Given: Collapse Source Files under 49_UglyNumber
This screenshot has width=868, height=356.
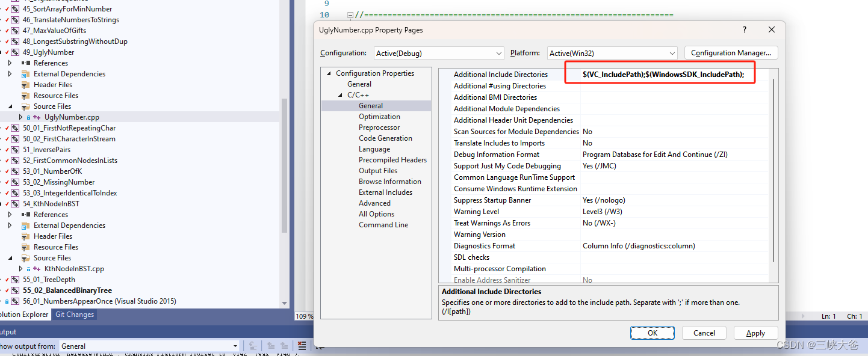Looking at the screenshot, I should click(x=10, y=106).
